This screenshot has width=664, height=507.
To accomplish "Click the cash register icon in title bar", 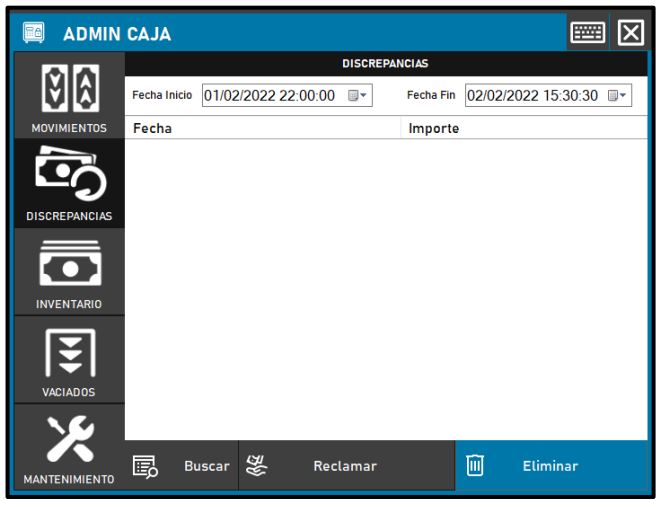I will pyautogui.click(x=33, y=33).
